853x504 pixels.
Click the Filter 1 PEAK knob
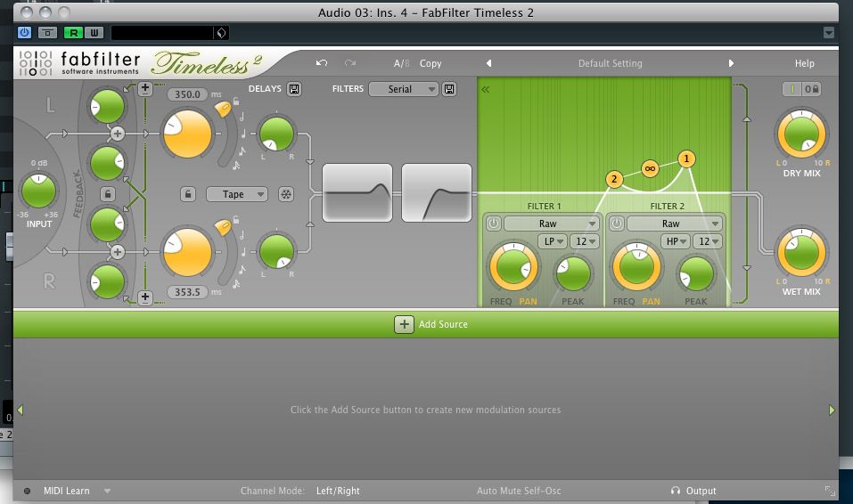573,273
